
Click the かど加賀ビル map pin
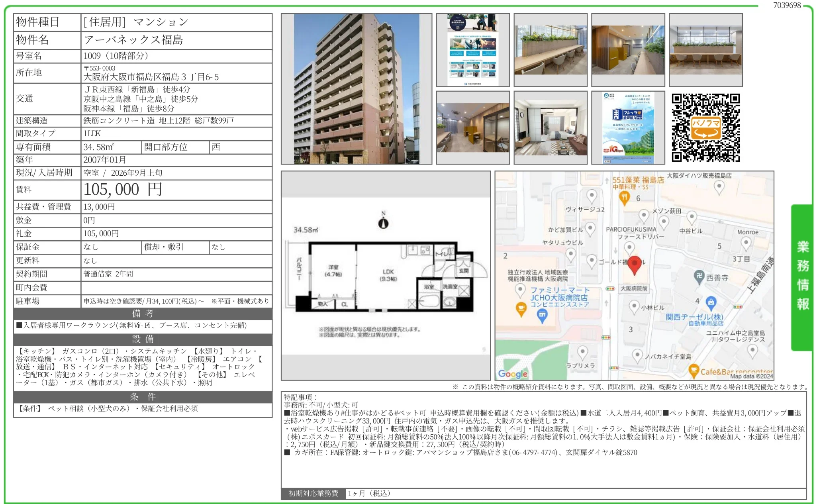pyautogui.click(x=590, y=229)
